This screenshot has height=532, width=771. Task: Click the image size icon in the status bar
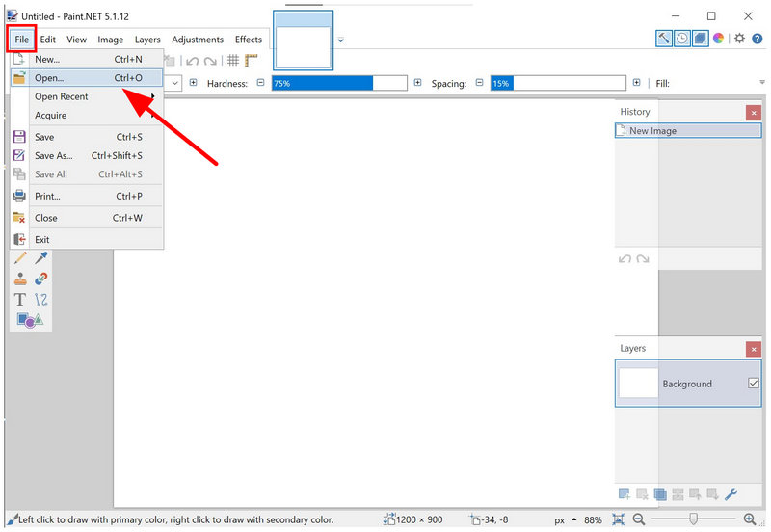coord(389,519)
